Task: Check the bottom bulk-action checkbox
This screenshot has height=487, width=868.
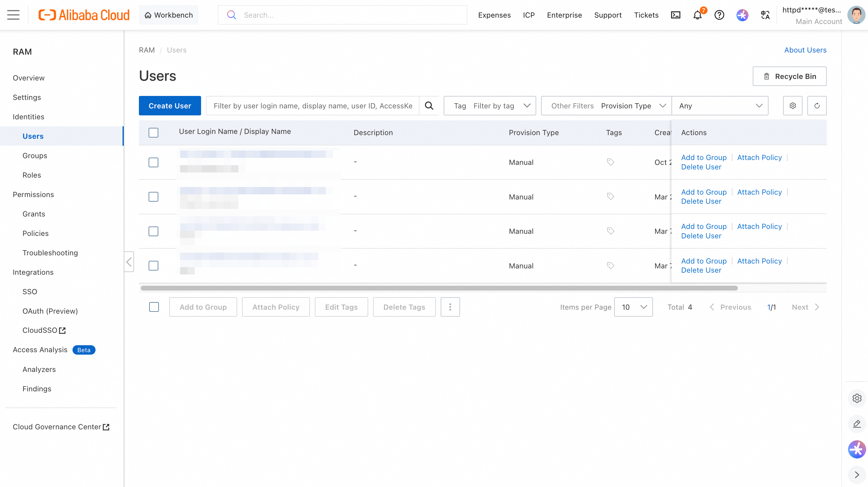Action: 154,307
